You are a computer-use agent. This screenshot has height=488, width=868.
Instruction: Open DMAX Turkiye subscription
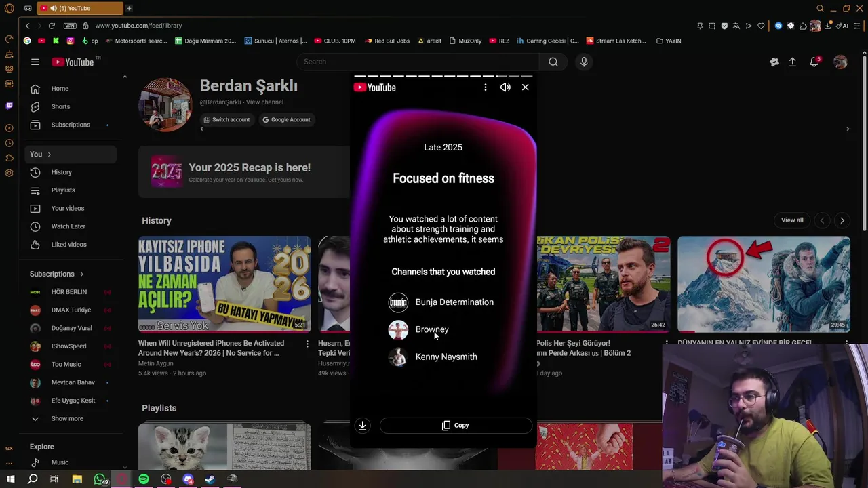(71, 310)
